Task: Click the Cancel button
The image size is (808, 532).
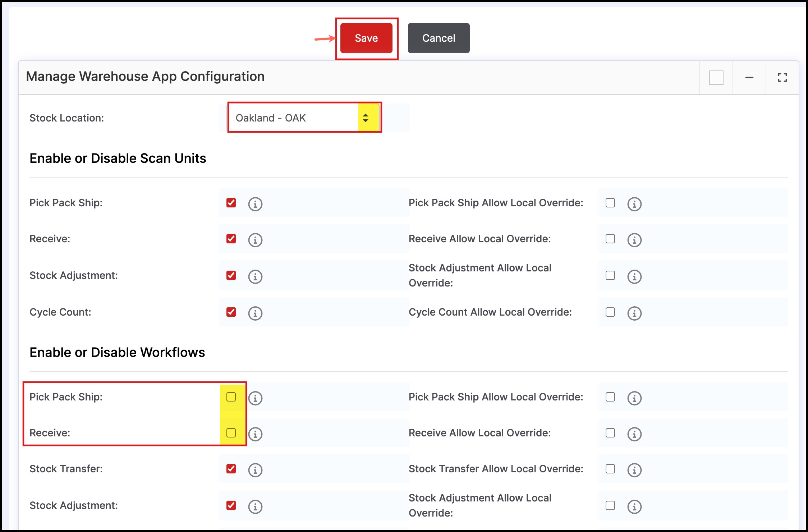Action: [439, 38]
